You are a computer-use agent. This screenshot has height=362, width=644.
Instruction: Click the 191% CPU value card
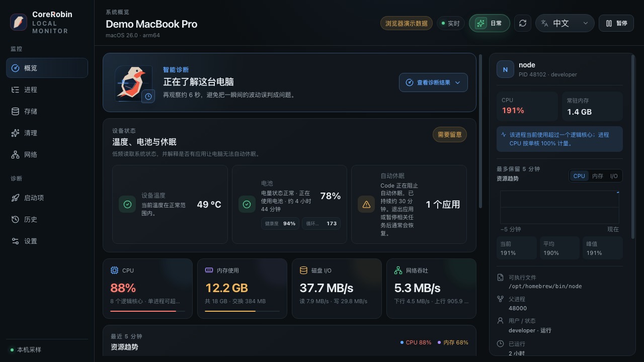527,106
